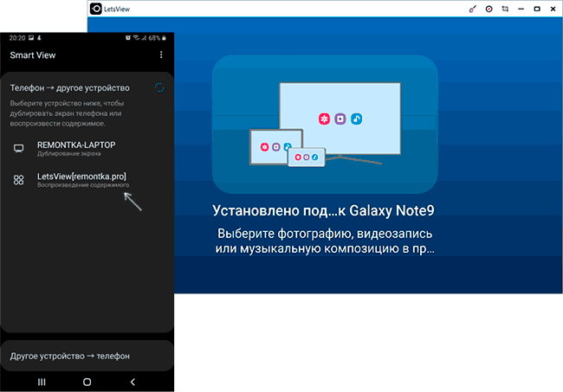Maximize the LetsView window

coord(537,9)
